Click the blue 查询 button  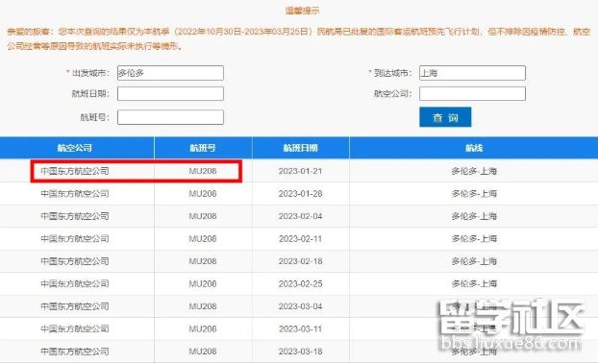445,117
